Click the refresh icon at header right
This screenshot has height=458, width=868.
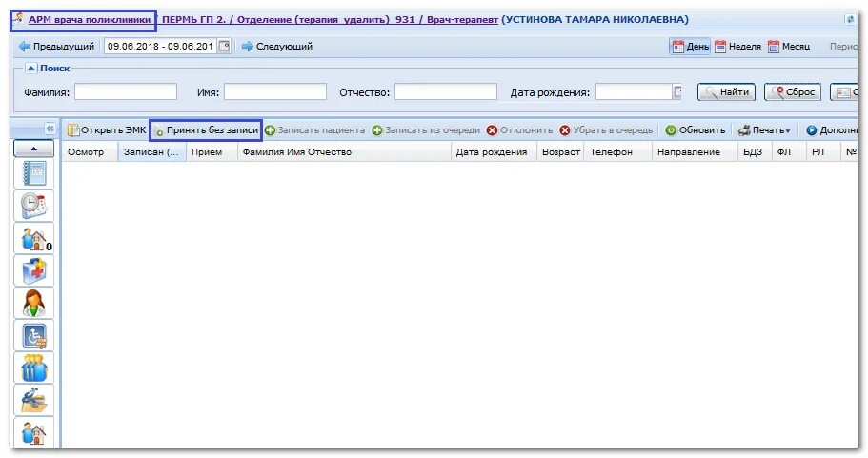tap(850, 19)
